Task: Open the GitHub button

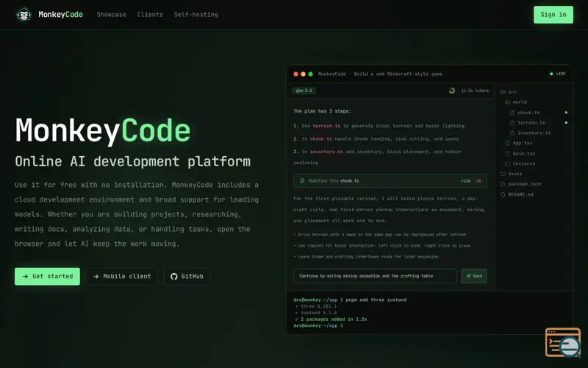Action: coord(187,277)
